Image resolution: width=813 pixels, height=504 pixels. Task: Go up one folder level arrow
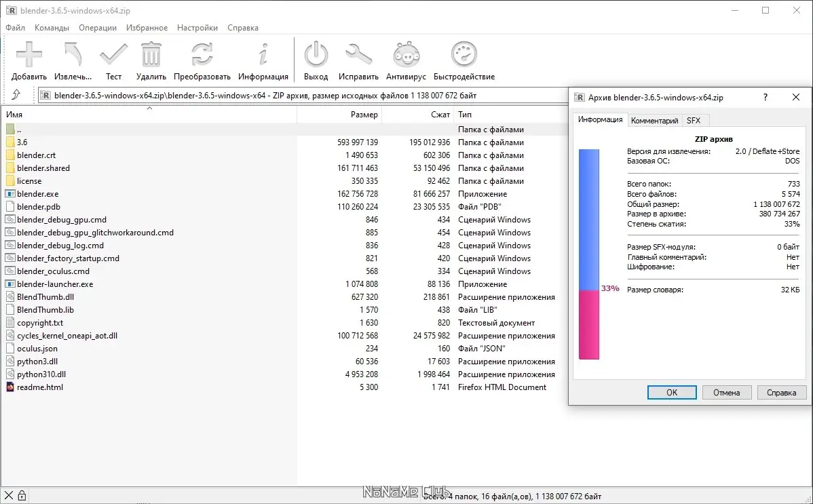click(x=16, y=95)
